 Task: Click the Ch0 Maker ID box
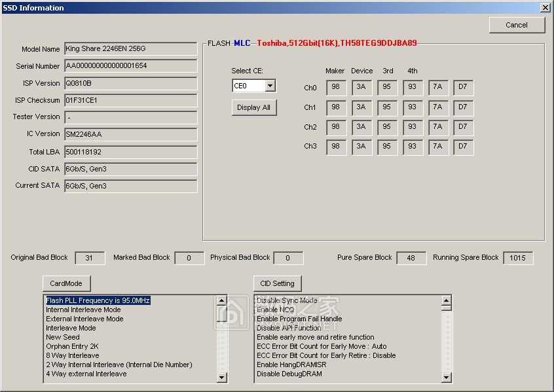(x=336, y=88)
